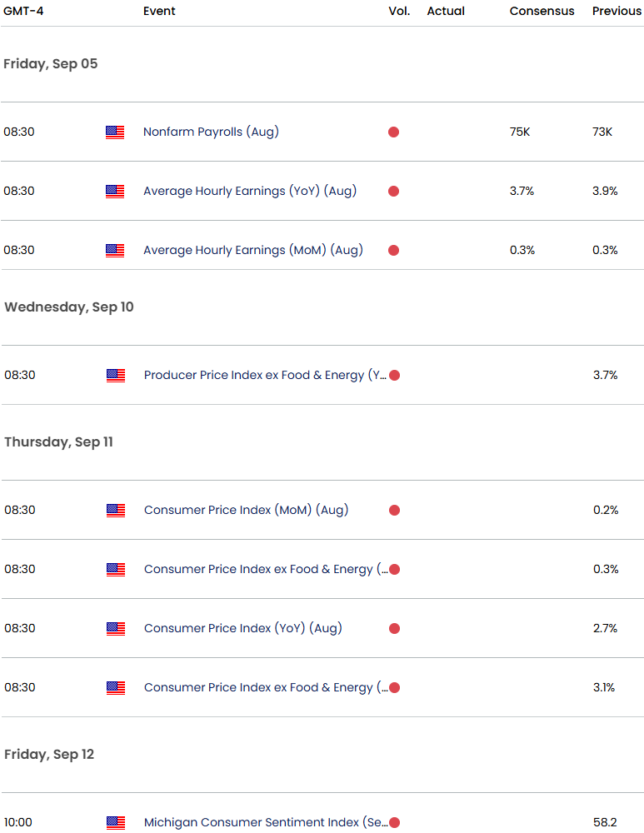644x833 pixels.
Task: Click the red volatility dot for Consumer Price Index (YoY)
Action: (x=394, y=628)
